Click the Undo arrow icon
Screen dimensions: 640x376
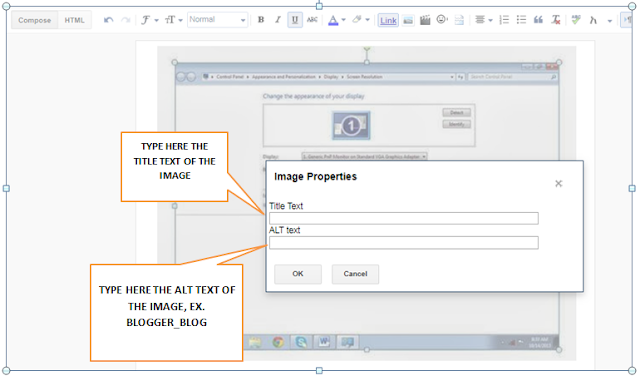108,20
